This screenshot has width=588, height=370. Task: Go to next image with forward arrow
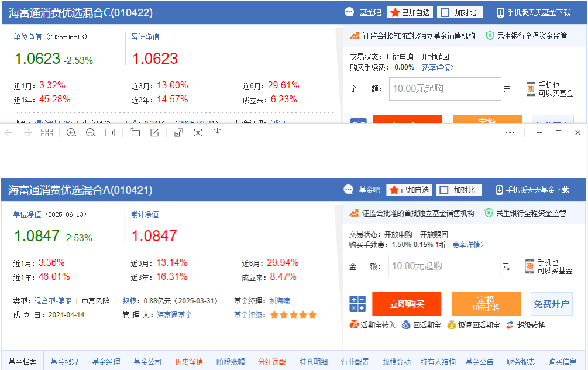(x=27, y=133)
